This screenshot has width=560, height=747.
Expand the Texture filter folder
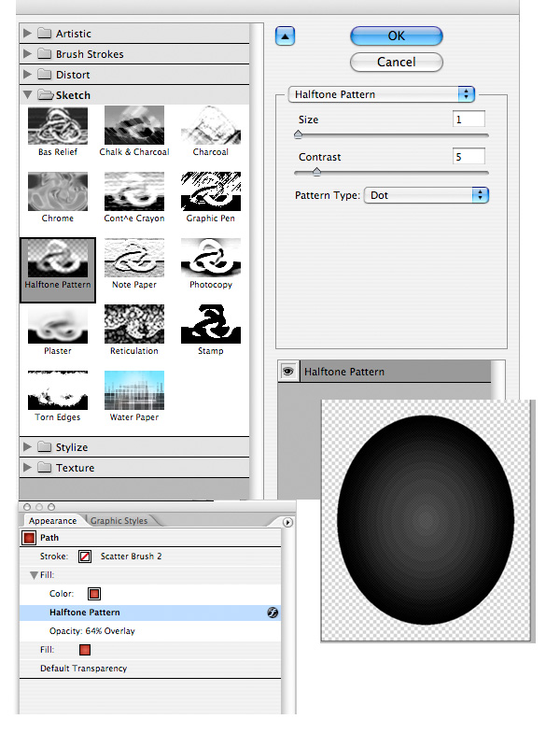click(28, 467)
